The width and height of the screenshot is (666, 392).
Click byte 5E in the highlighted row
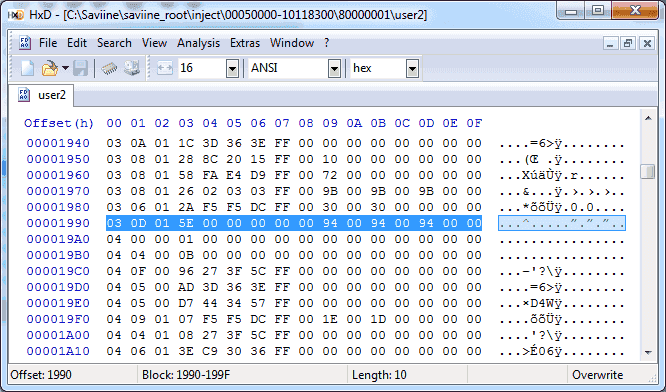pos(186,223)
